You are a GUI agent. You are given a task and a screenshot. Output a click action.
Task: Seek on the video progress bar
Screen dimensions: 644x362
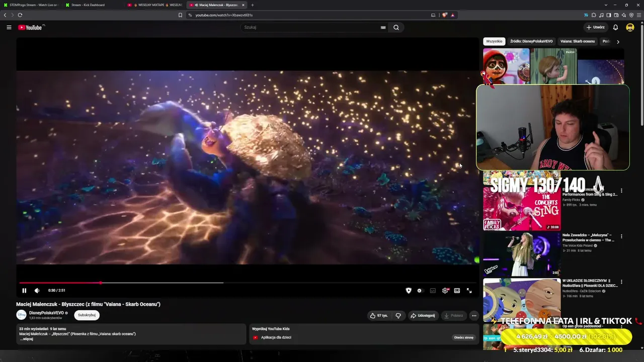tap(247, 283)
